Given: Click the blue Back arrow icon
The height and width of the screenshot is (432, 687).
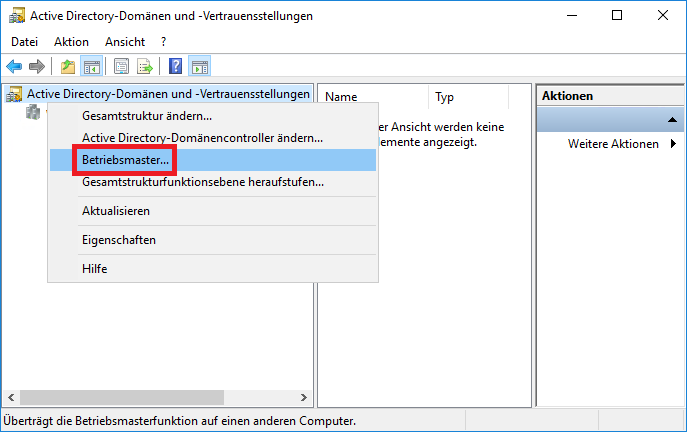Looking at the screenshot, I should 14,66.
